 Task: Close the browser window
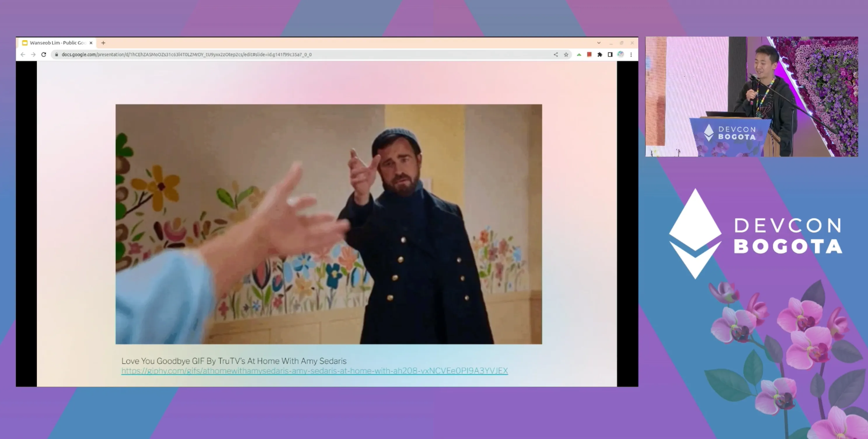pyautogui.click(x=632, y=43)
